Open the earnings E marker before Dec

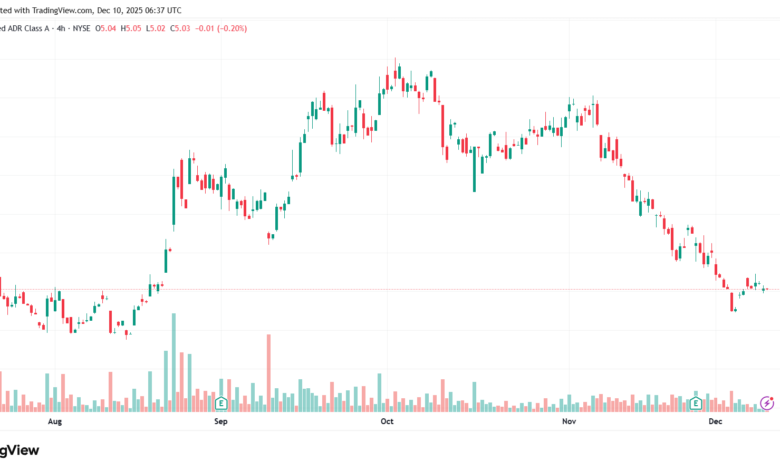[696, 403]
